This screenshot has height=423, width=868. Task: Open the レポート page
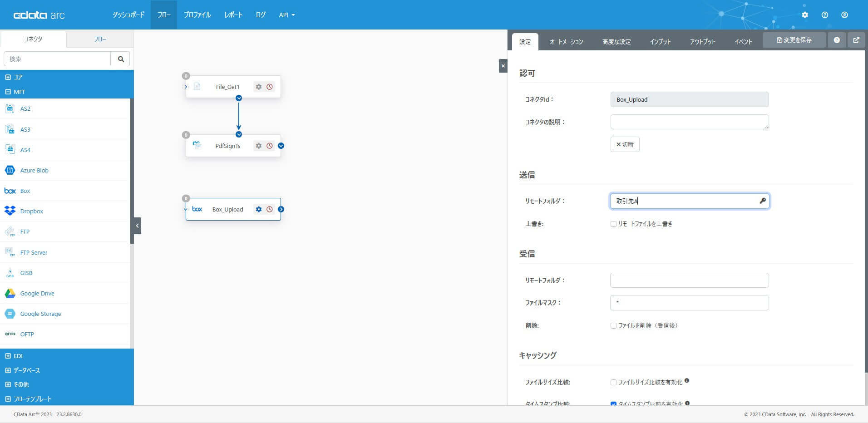point(233,15)
